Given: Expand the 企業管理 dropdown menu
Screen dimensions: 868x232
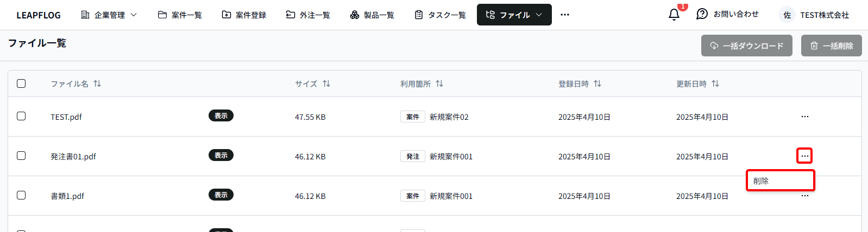Looking at the screenshot, I should (109, 15).
